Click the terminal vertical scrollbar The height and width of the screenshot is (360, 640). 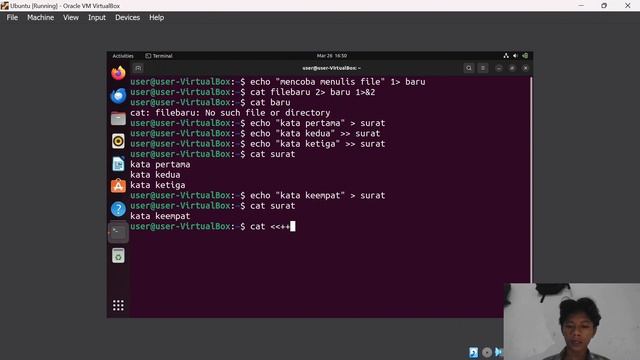click(x=531, y=180)
